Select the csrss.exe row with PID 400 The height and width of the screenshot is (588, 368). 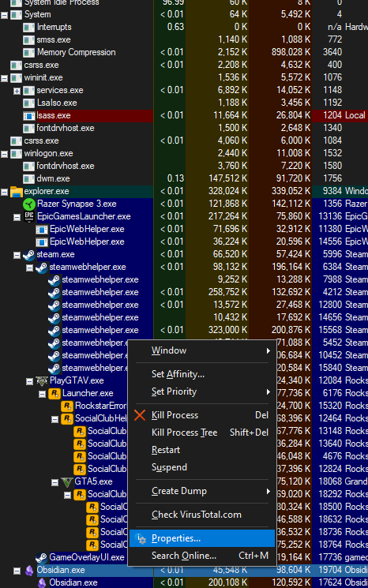184,66
